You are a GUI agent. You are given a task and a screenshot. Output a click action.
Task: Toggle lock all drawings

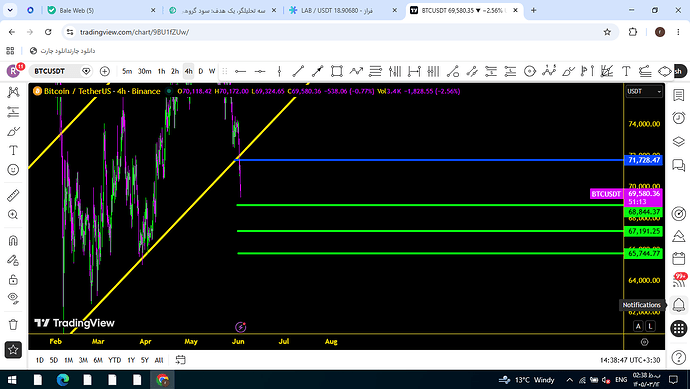13,279
